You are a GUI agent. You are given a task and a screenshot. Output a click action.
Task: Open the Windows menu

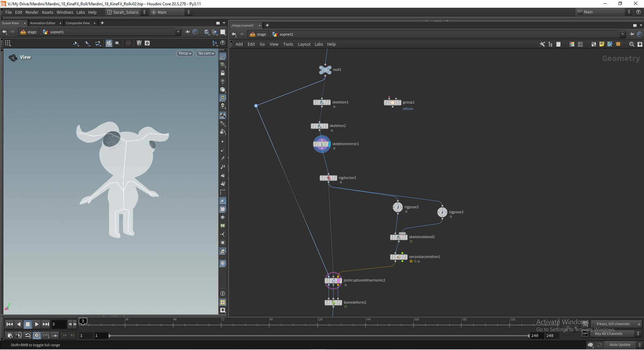pos(65,12)
